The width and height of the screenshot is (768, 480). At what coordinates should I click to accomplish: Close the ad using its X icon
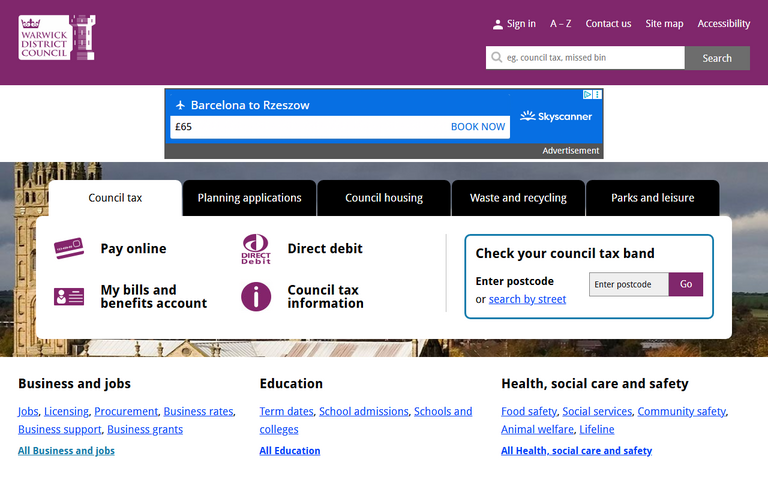click(x=598, y=95)
